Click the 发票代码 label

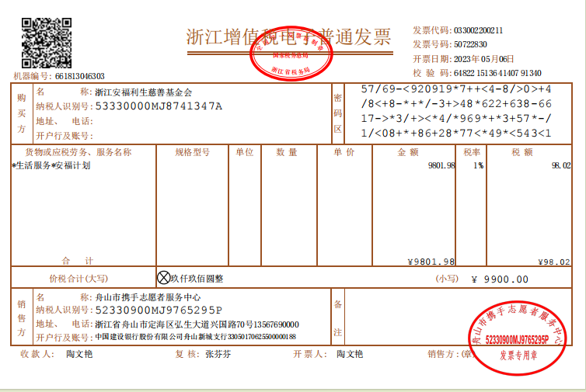[432, 30]
